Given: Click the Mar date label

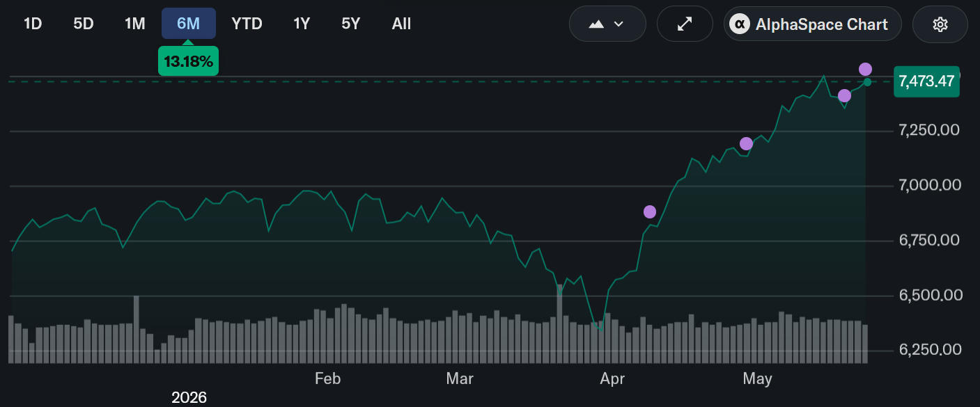Looking at the screenshot, I should [460, 378].
